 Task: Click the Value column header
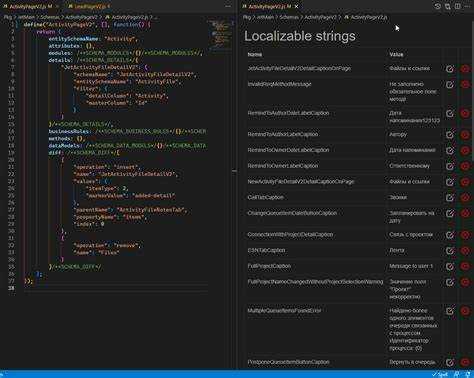(x=396, y=54)
